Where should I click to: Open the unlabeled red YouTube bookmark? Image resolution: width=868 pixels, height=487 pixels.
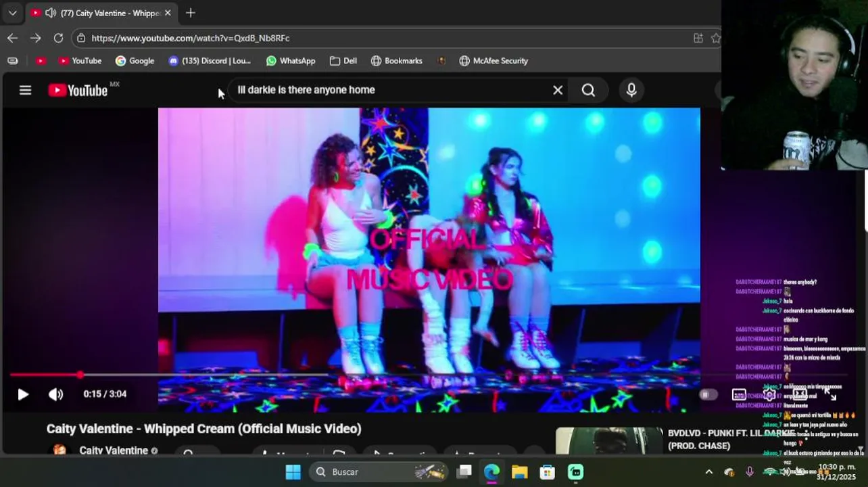click(x=41, y=61)
